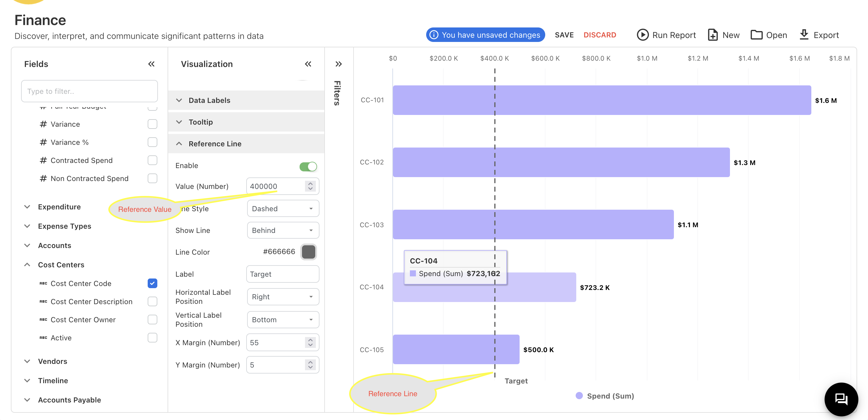Check the Contracted Spend checkbox
868x420 pixels.
[x=152, y=160]
